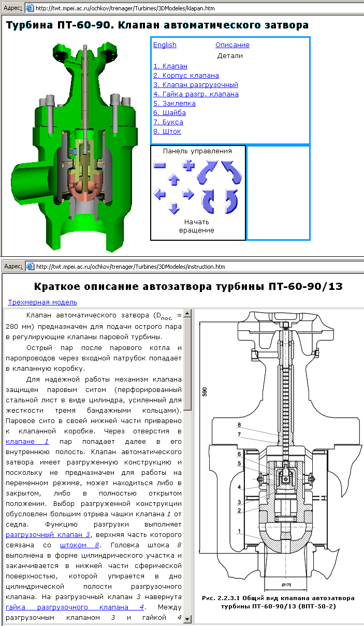Select part 6. Шайба
Image resolution: width=364 pixels, height=626 pixels.
point(169,113)
